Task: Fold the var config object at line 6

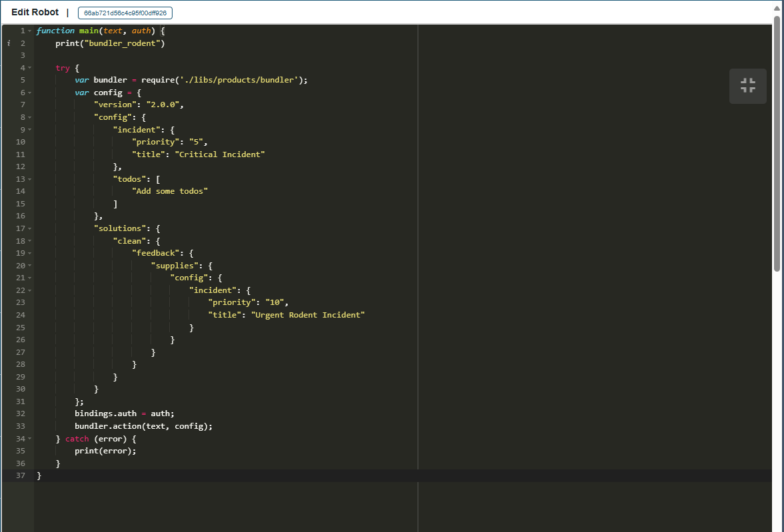Action: tap(30, 93)
